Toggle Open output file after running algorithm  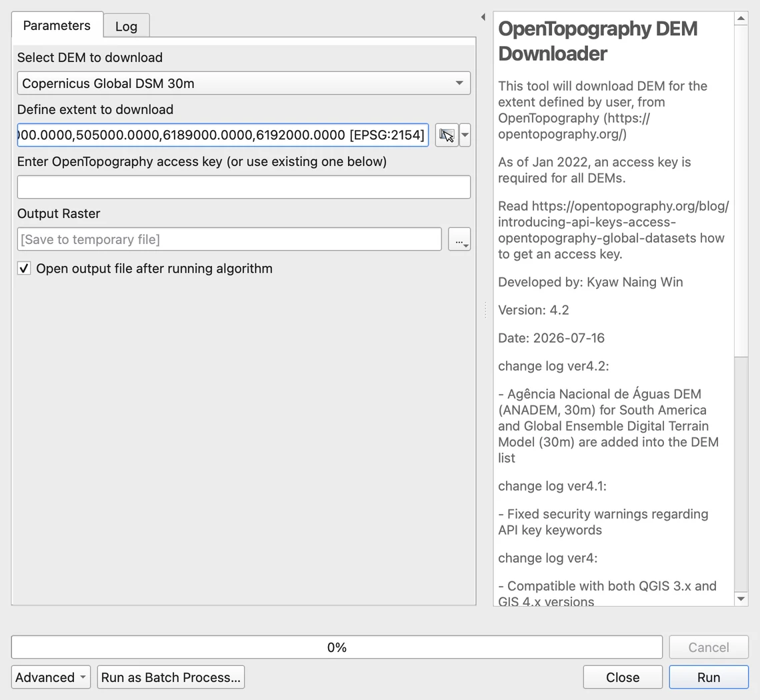(24, 268)
